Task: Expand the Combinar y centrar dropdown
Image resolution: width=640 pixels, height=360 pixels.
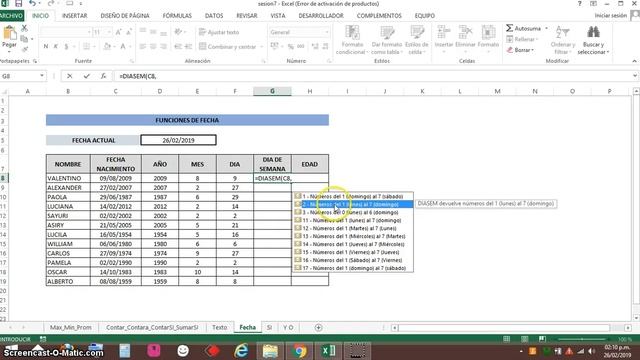Action: point(261,47)
